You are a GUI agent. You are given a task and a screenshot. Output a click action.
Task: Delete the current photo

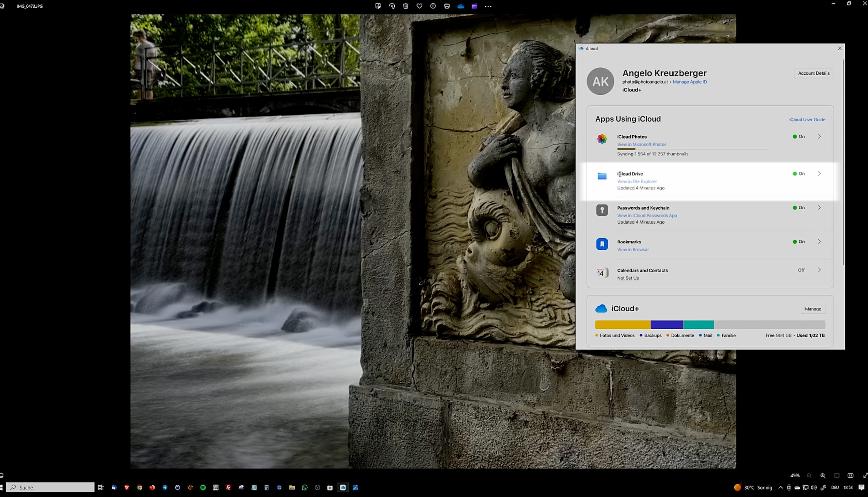pos(405,6)
